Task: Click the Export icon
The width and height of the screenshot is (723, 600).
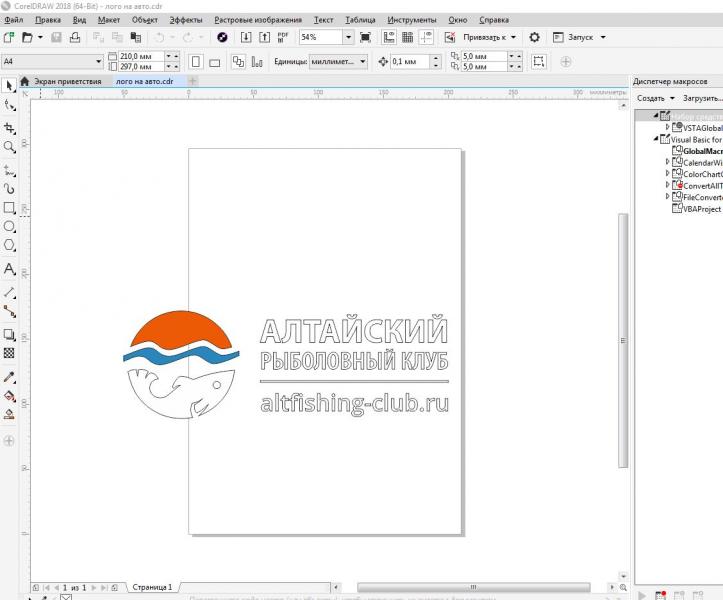Action: (x=264, y=37)
